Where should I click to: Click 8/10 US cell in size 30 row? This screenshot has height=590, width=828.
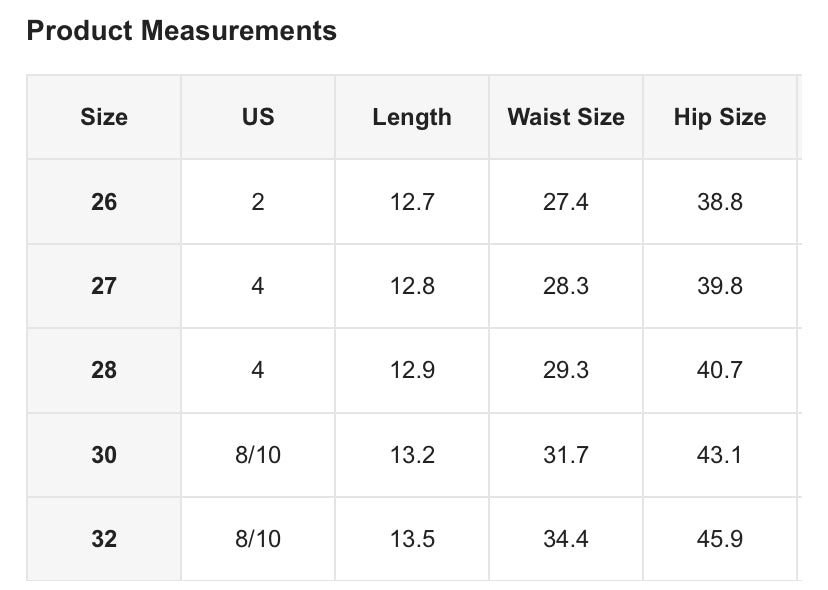258,455
